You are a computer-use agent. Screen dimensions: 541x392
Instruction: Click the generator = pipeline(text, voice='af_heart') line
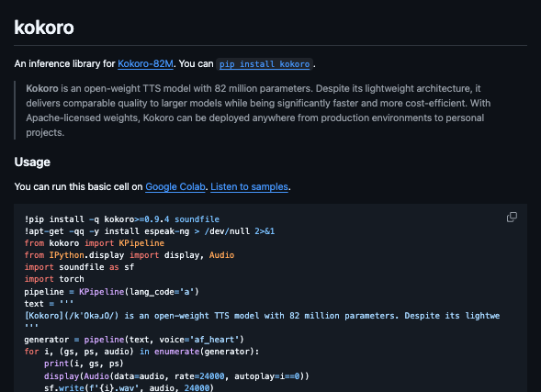134,340
